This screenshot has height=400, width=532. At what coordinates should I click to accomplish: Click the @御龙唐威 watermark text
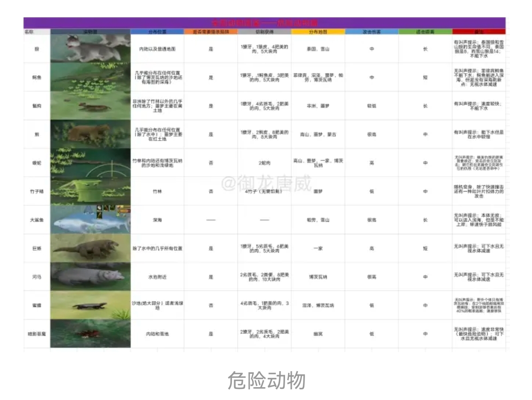(x=266, y=183)
